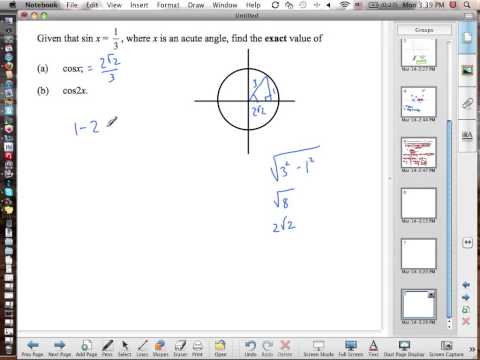Open the Attachments paperclip tab
Viewport: 480px width, 360px height.
tap(467, 104)
